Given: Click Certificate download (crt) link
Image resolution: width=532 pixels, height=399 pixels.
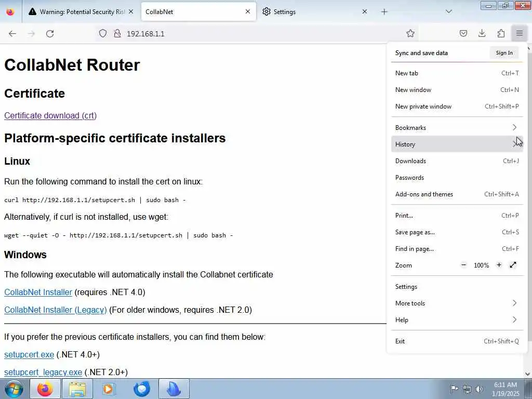Looking at the screenshot, I should [x=50, y=116].
